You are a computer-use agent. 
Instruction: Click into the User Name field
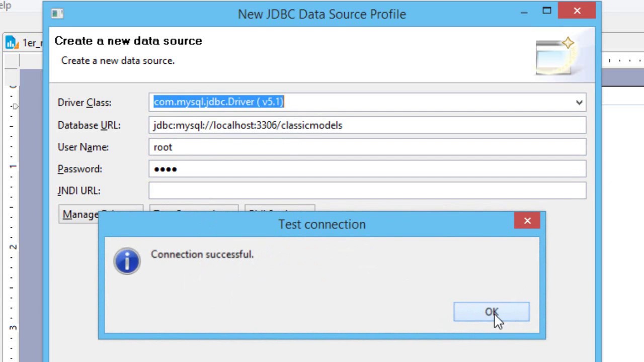367,147
